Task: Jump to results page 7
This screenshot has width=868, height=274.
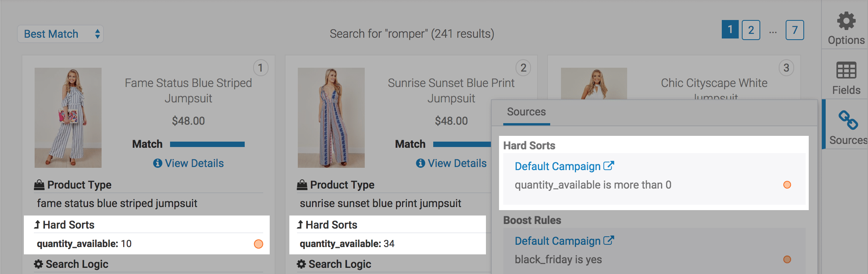Action: (x=795, y=30)
